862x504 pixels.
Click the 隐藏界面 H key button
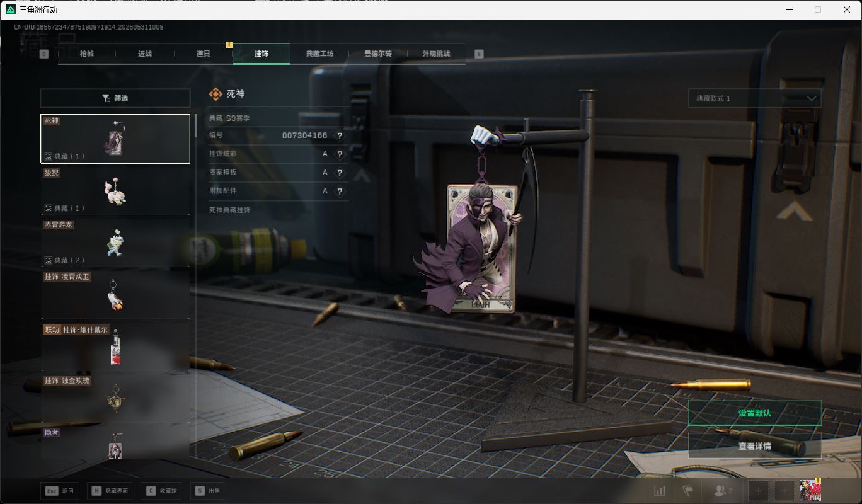110,491
